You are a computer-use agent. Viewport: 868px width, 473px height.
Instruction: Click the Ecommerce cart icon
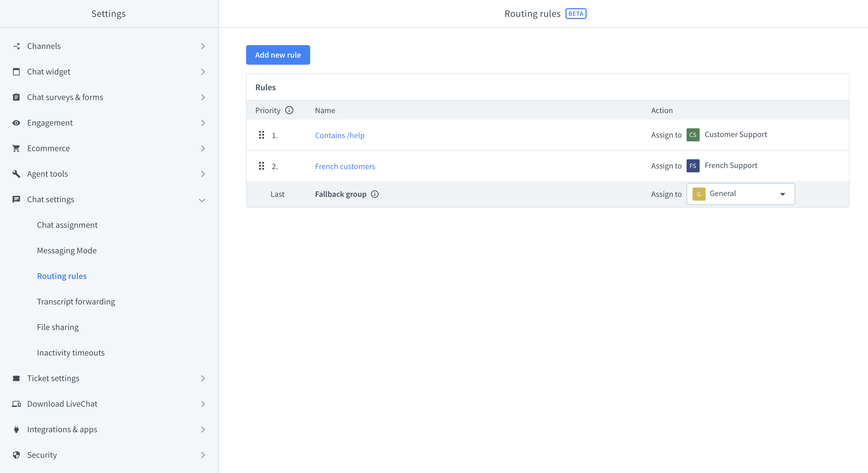click(16, 148)
